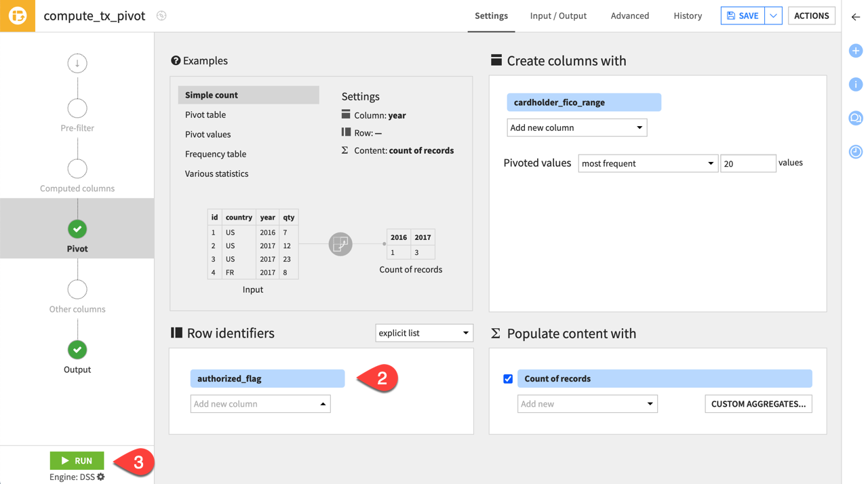Open engine selection with the gear icon
Image resolution: width=868 pixels, height=484 pixels.
click(100, 477)
